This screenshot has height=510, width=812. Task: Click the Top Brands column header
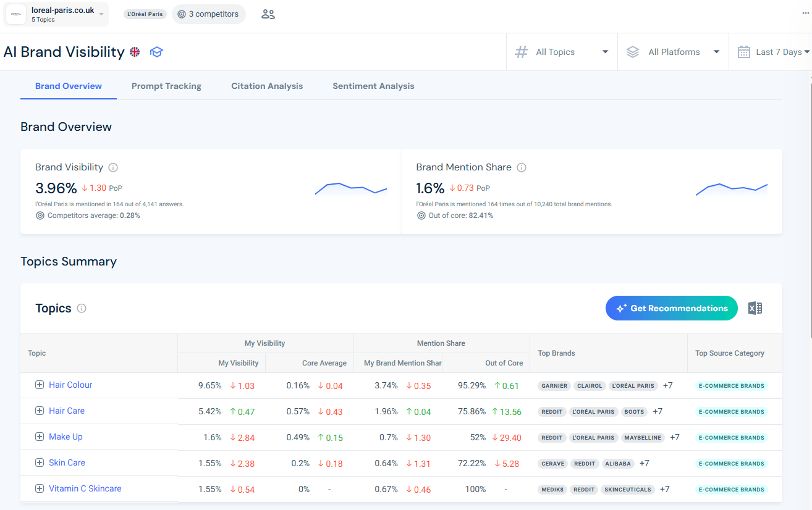point(609,353)
